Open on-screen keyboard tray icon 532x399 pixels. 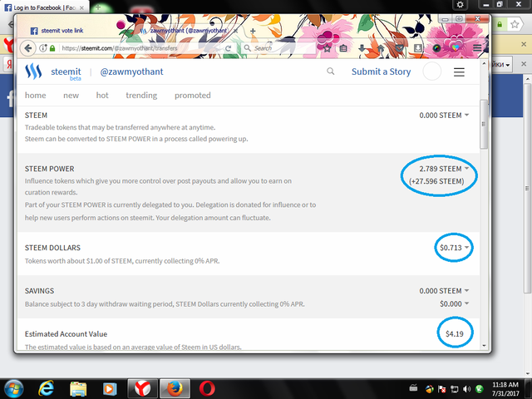coord(413,387)
